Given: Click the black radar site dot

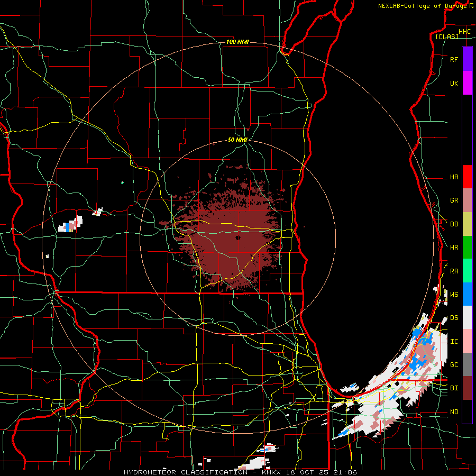Looking at the screenshot, I should coord(238,237).
